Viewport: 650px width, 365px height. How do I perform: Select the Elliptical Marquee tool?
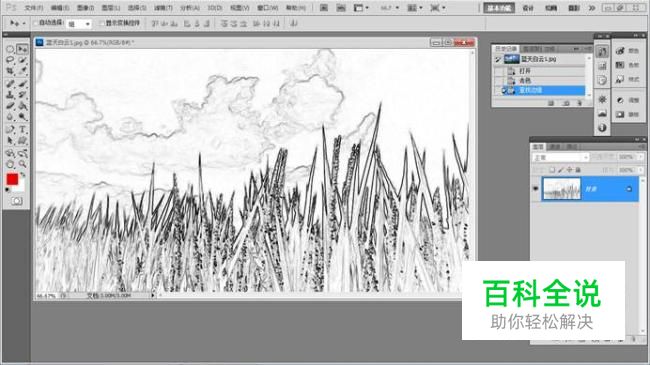pos(10,49)
